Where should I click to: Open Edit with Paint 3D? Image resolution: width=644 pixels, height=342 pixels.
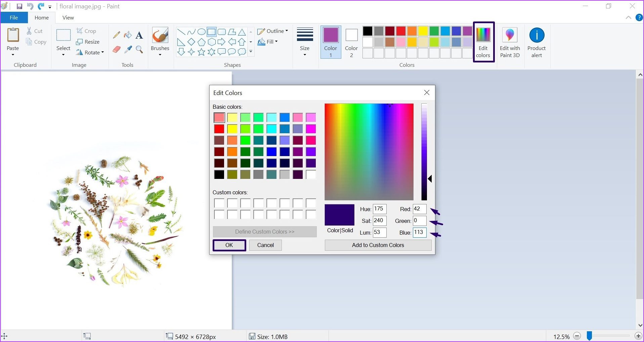point(509,41)
